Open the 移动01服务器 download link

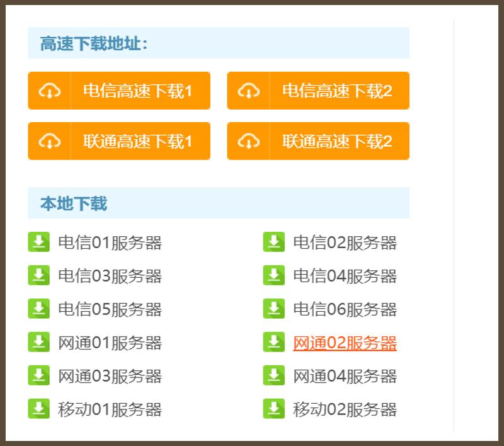(x=110, y=409)
